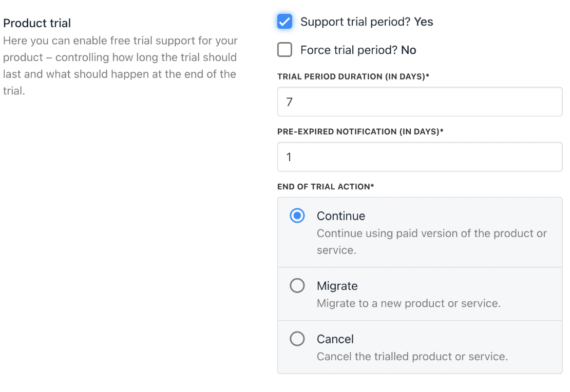Screen dimensions: 570x392
Task: Click the "Continue" option title text
Action: tap(341, 216)
